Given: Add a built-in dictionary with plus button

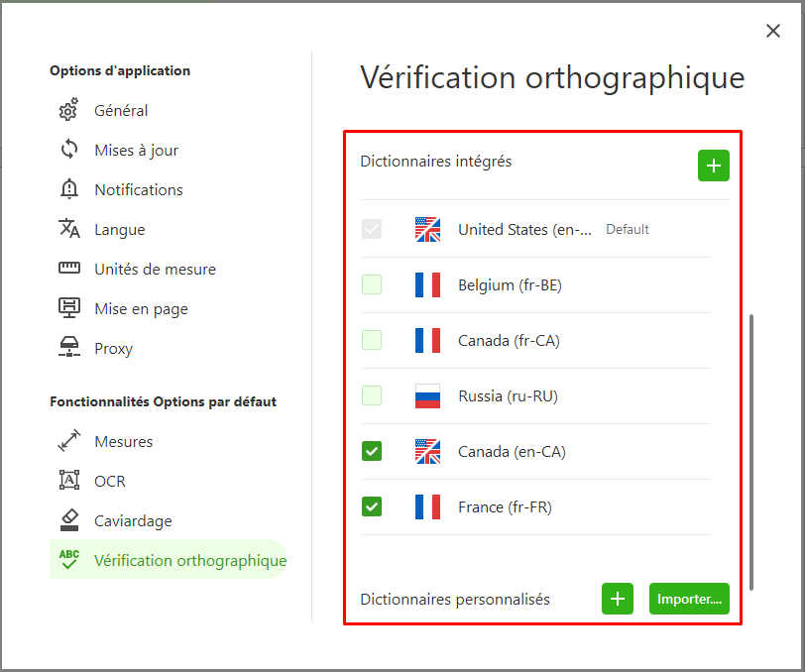Looking at the screenshot, I should pos(714,166).
